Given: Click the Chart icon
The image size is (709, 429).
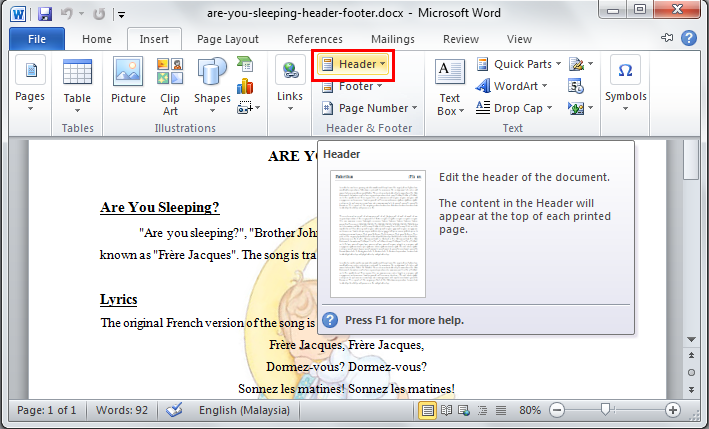Looking at the screenshot, I should coord(245,86).
